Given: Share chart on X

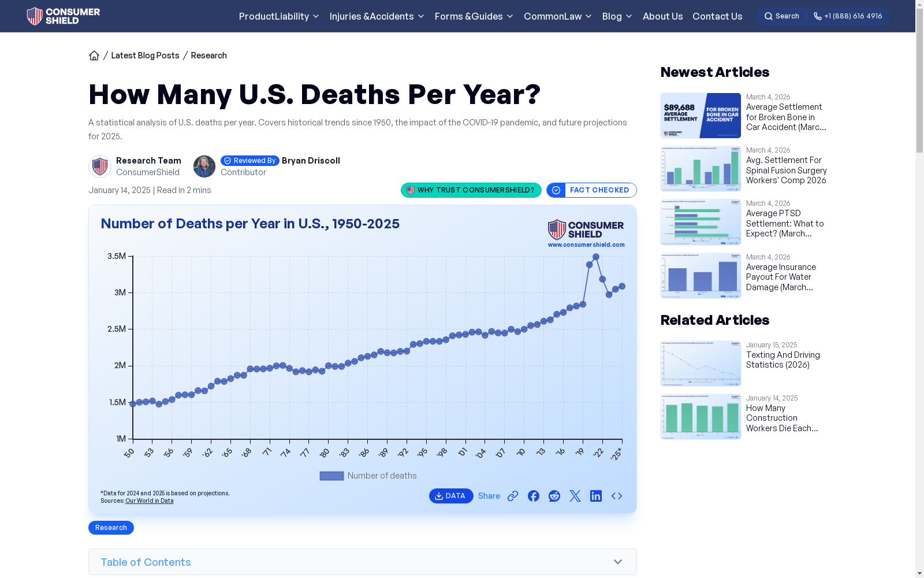Looking at the screenshot, I should [575, 496].
